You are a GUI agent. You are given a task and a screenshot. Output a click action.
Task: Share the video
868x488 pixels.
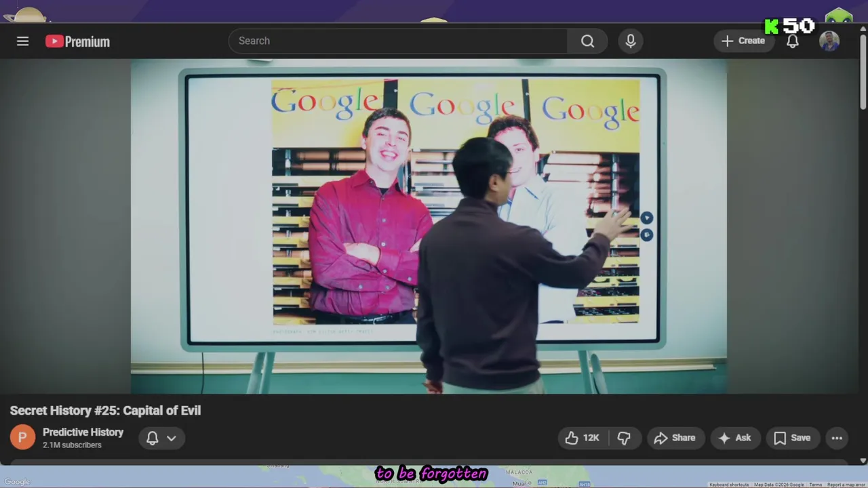(675, 438)
